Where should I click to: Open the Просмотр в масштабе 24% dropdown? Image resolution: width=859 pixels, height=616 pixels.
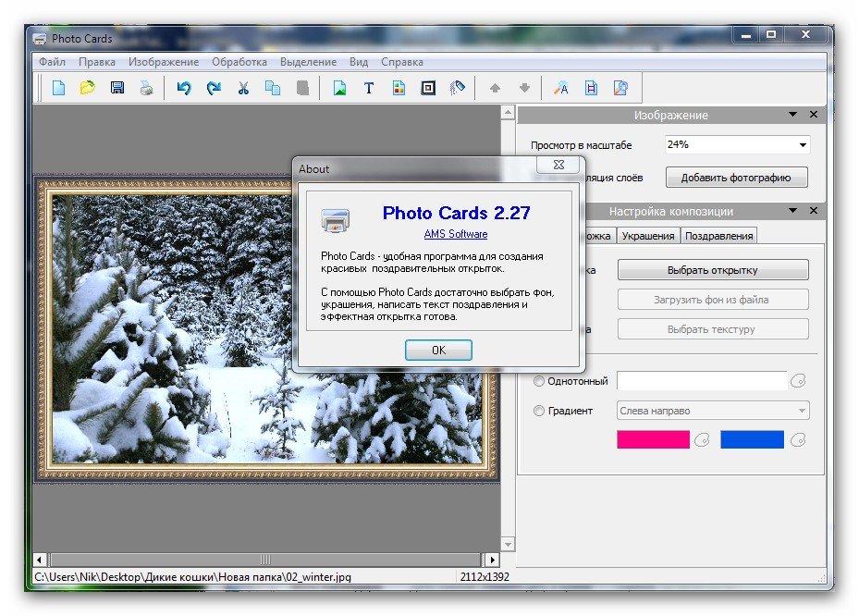point(802,145)
